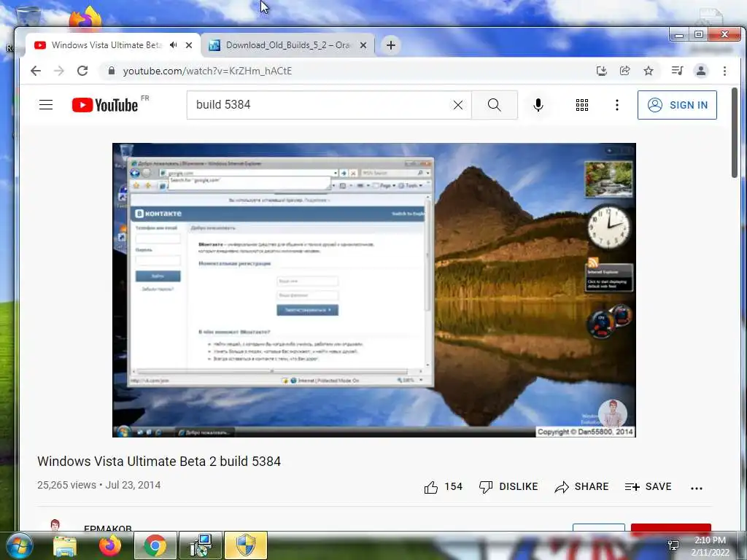Mute tab via speaker icon on YouTube tab
Image resolution: width=747 pixels, height=560 pixels.
point(174,44)
